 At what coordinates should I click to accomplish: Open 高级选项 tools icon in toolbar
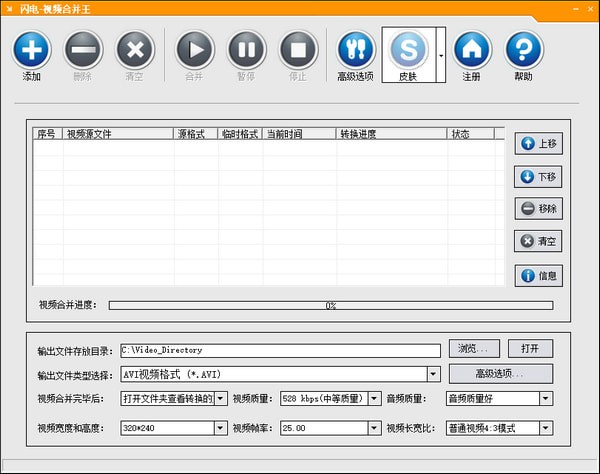(355, 49)
